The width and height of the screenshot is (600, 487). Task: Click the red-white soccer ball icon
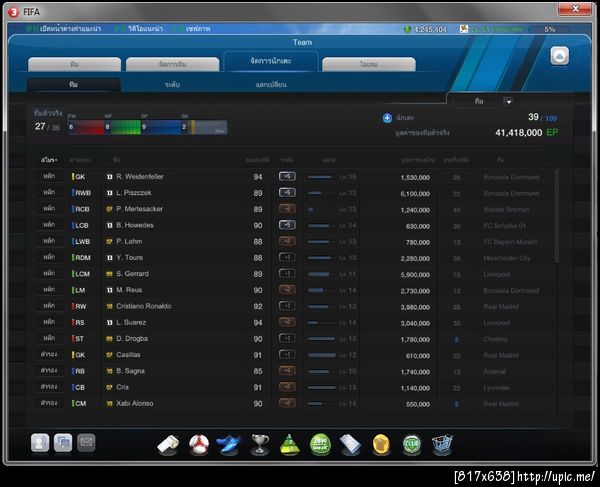coord(199,445)
